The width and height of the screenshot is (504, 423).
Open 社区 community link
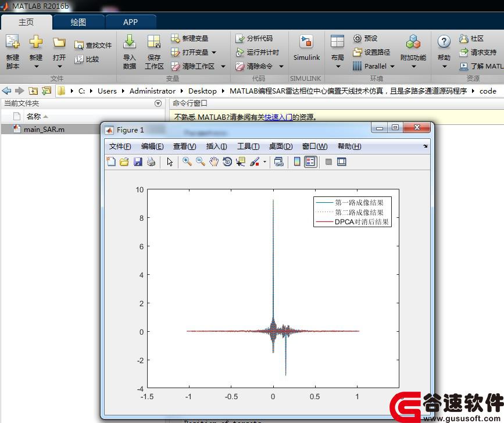471,38
